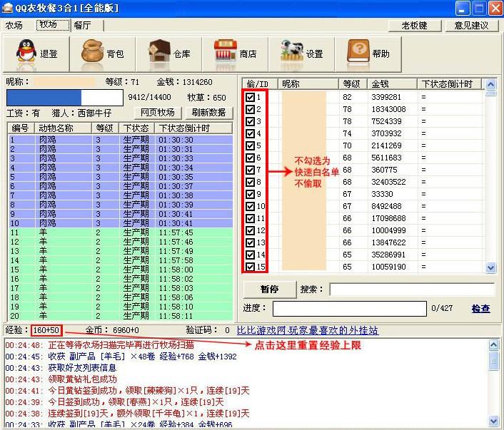Uncheck the checkbox for friend ID 7

(x=250, y=170)
